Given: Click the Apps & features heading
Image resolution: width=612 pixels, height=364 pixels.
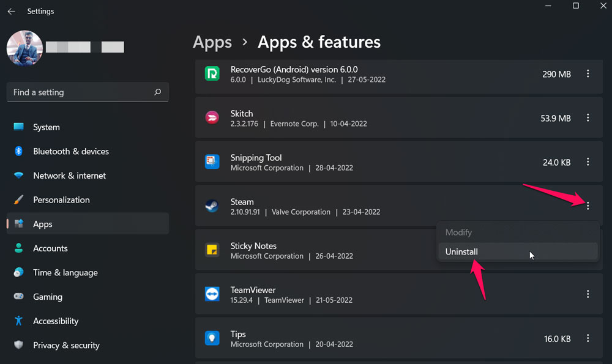Looking at the screenshot, I should [319, 42].
